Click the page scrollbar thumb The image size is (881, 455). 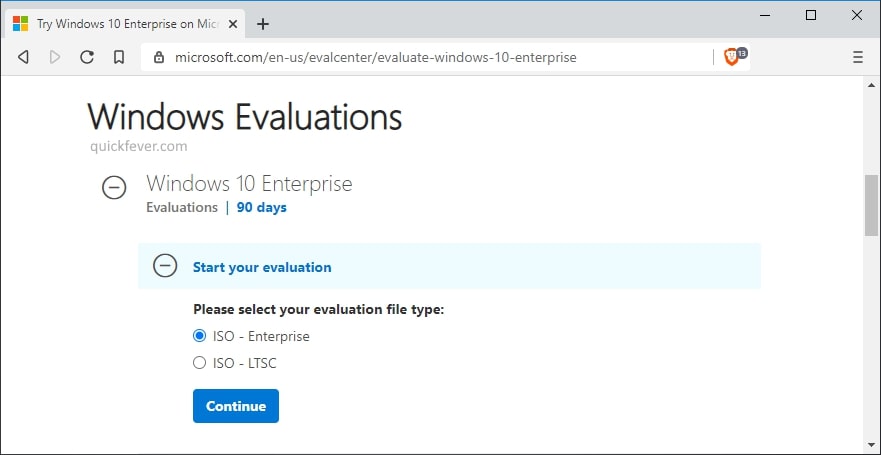click(x=871, y=205)
